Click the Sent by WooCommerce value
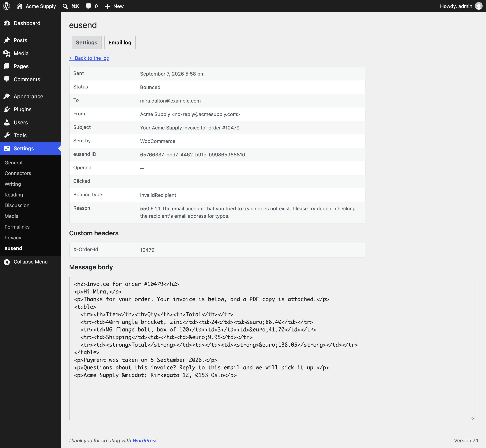Viewport: 486px width, 448px height. click(x=158, y=141)
